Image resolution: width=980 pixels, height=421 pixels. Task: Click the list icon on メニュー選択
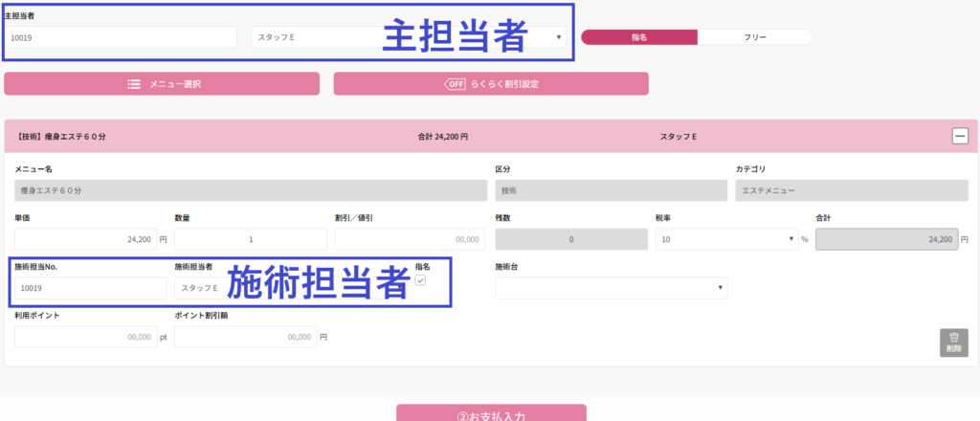point(135,84)
